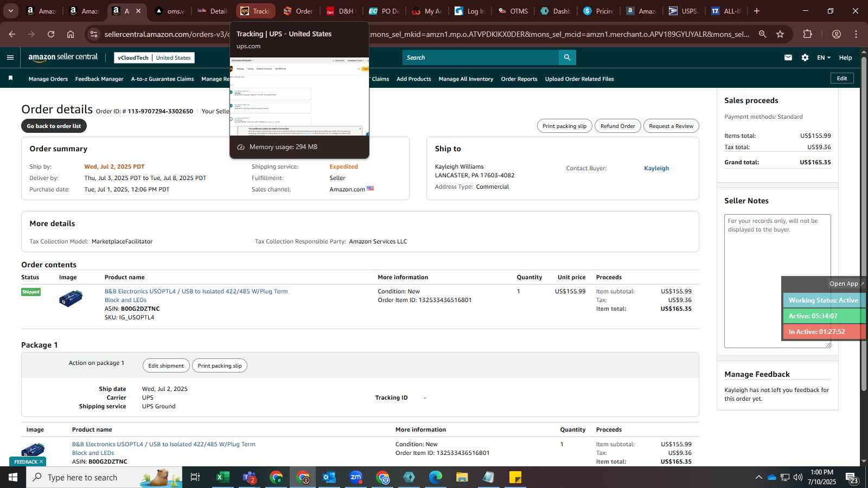Open the tab search dropdown arrow
This screenshot has width=868, height=488.
(x=10, y=11)
